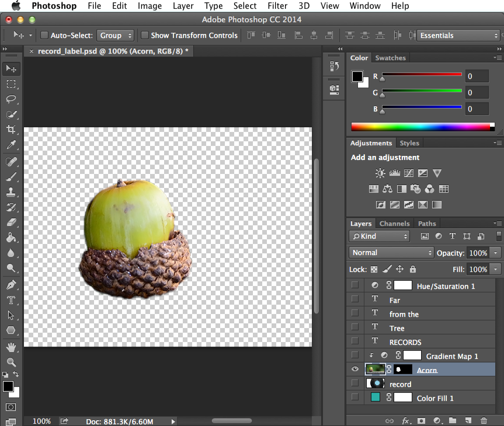Hide the Acorn layer visibility eye
The width and height of the screenshot is (504, 426).
click(x=354, y=369)
